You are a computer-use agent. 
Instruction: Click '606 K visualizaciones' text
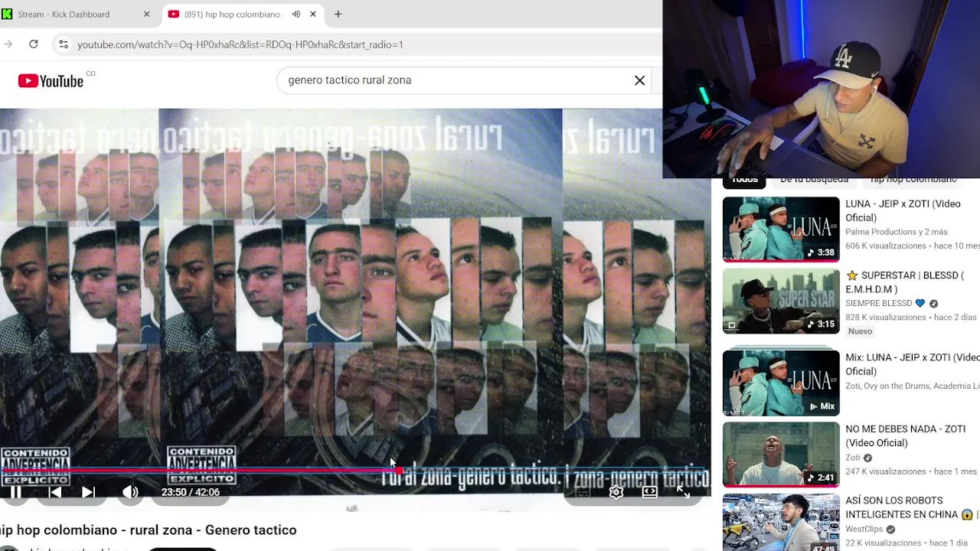click(886, 246)
